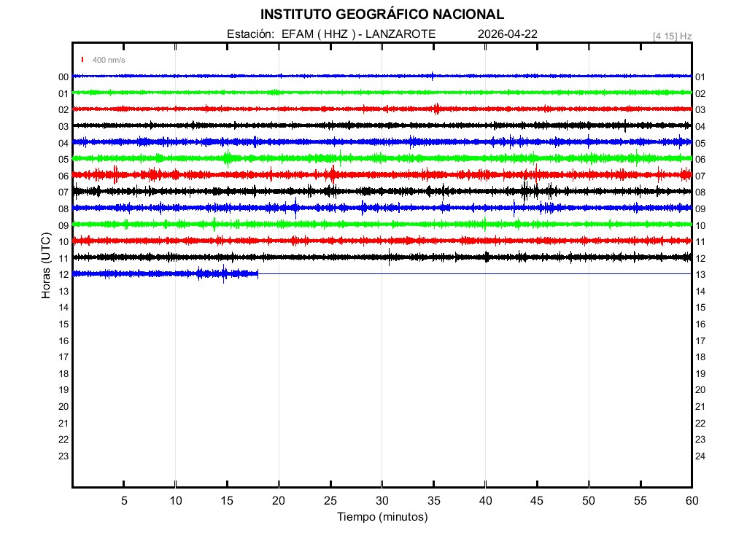Select the EFAM ( HHZ ) - LANZAROTE station label
The width and height of the screenshot is (747, 560).
[x=357, y=34]
